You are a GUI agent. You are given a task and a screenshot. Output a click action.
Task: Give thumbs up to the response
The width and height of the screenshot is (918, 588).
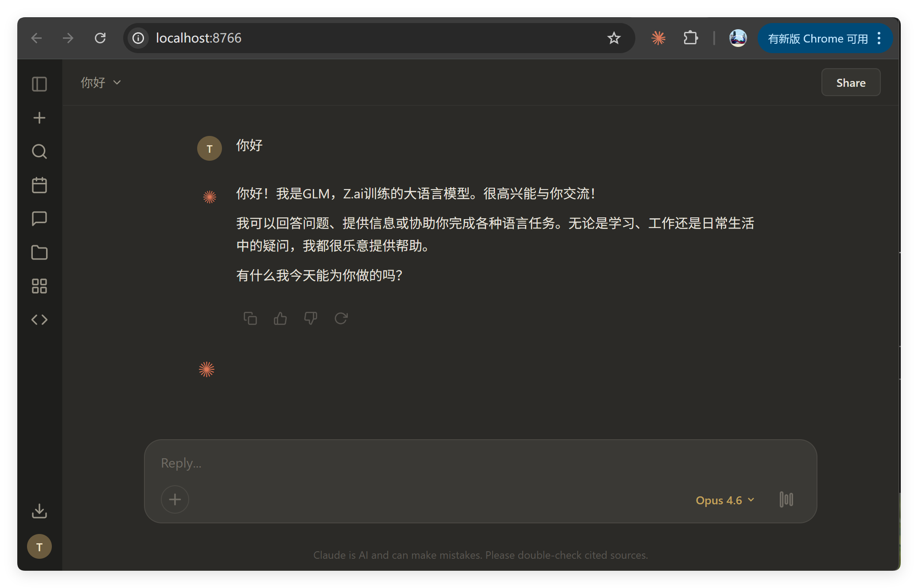coord(280,318)
